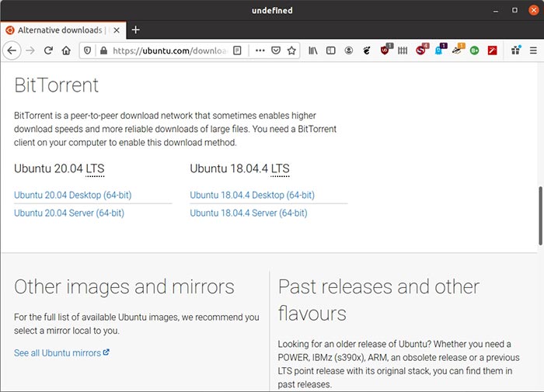Click the green circular extension icon
The height and width of the screenshot is (392, 544).
coord(474,50)
